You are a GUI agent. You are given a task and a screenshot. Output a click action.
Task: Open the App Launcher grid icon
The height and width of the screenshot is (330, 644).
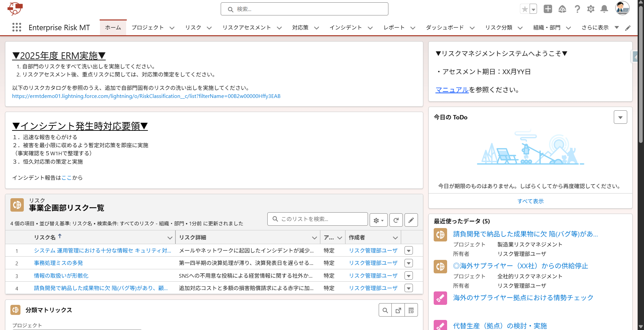pos(16,27)
